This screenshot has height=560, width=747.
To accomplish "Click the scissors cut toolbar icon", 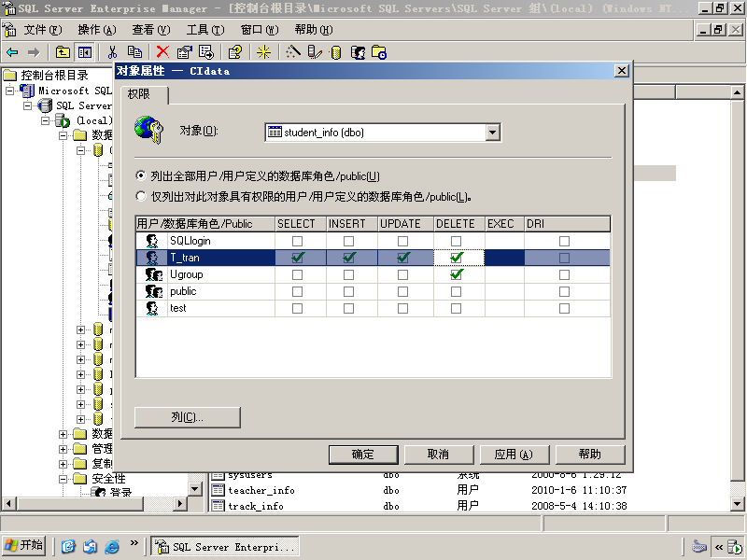I will pos(112,52).
